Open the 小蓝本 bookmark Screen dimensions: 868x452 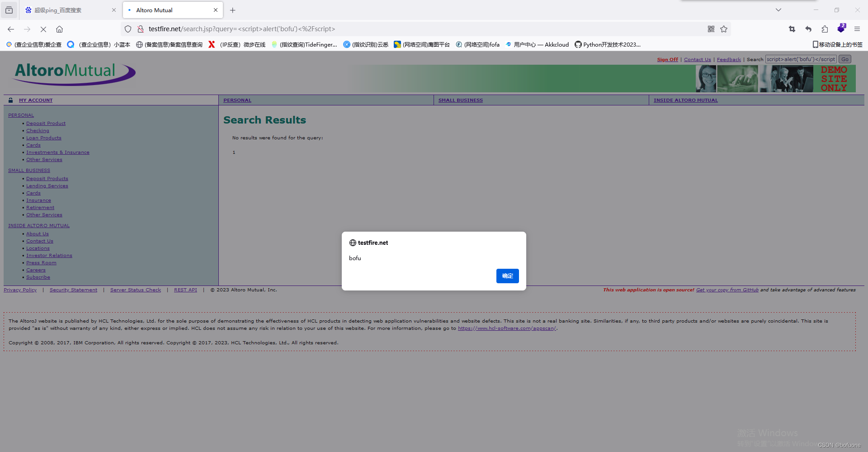tap(99, 44)
